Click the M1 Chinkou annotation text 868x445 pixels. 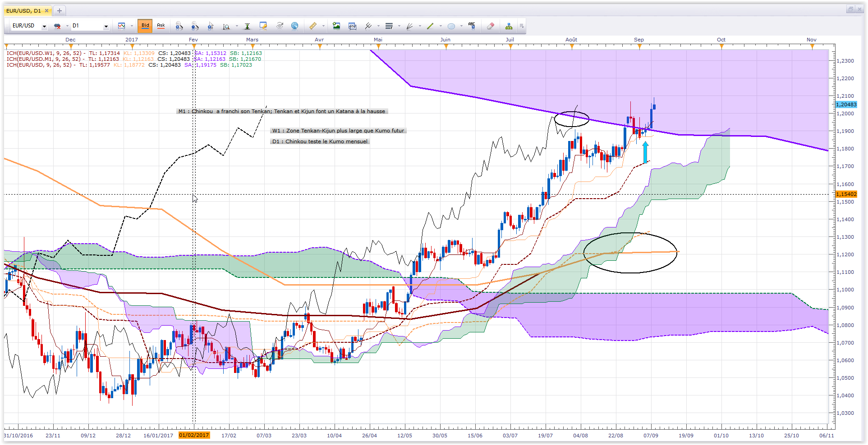[x=282, y=111]
